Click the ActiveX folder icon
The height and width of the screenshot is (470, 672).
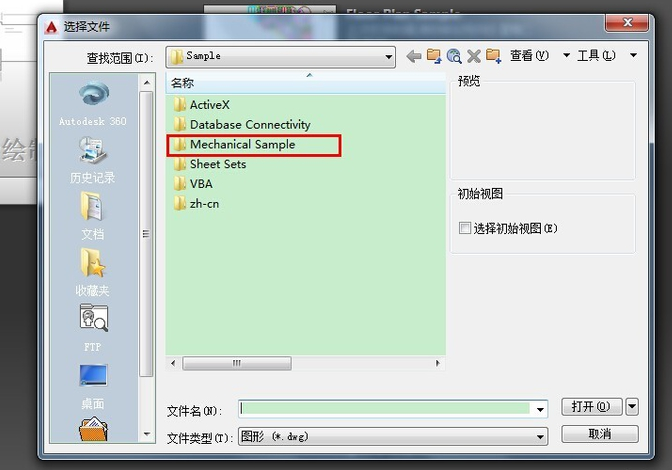pyautogui.click(x=180, y=105)
